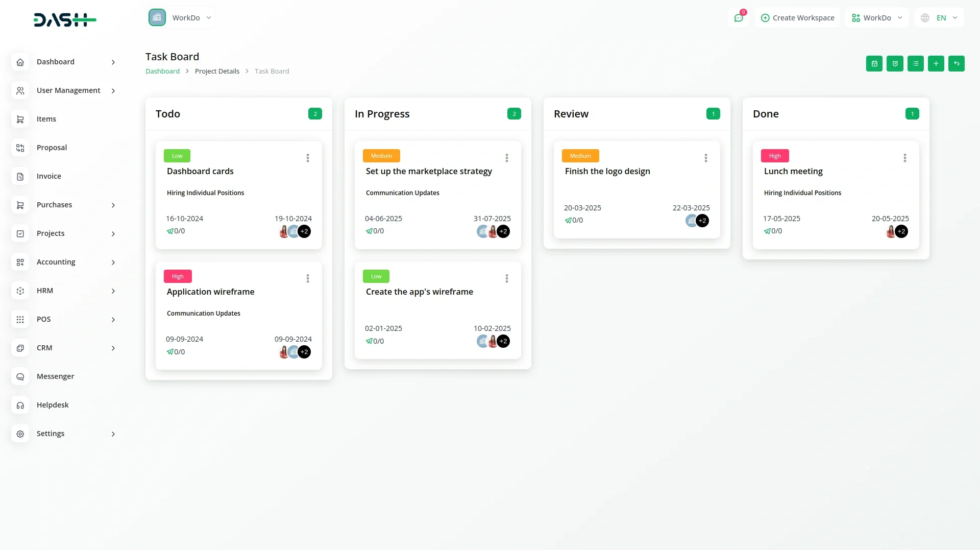The height and width of the screenshot is (550, 980).
Task: Expand the HRM sidebar chevron
Action: pos(113,291)
